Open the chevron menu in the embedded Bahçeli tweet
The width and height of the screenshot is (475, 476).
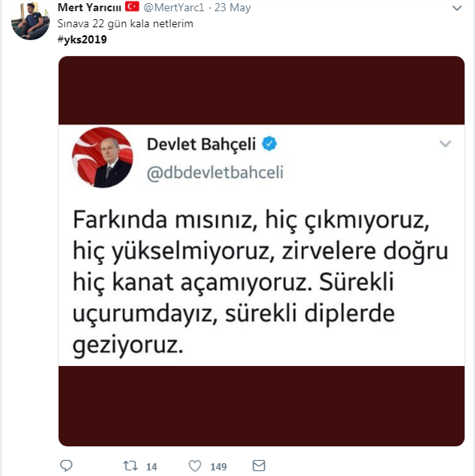(445, 144)
